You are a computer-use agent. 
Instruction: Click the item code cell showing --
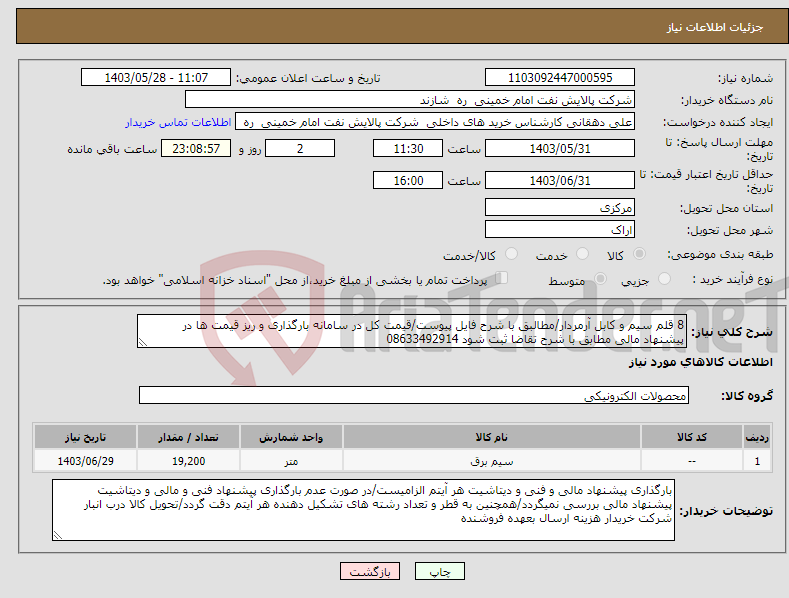click(692, 461)
